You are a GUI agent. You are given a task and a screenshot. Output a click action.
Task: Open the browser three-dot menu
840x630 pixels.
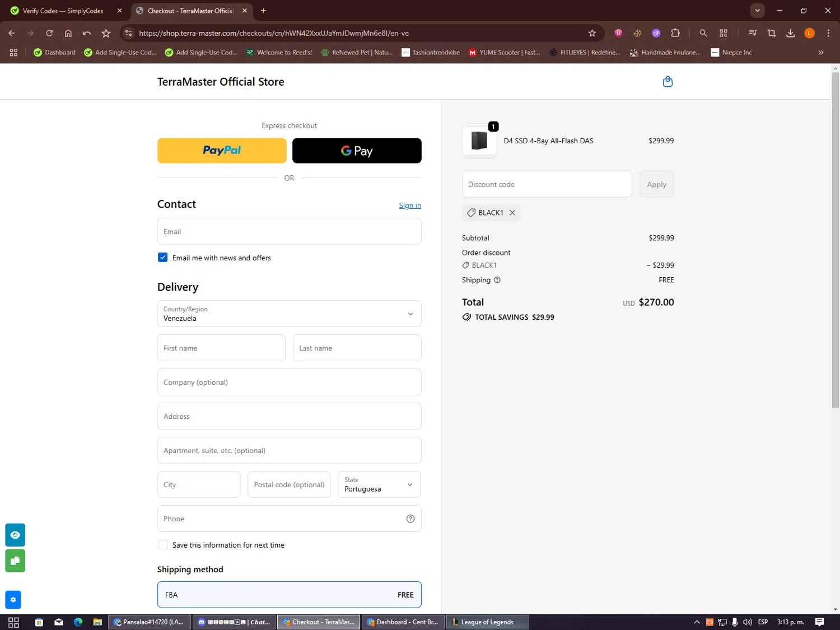[x=828, y=33]
